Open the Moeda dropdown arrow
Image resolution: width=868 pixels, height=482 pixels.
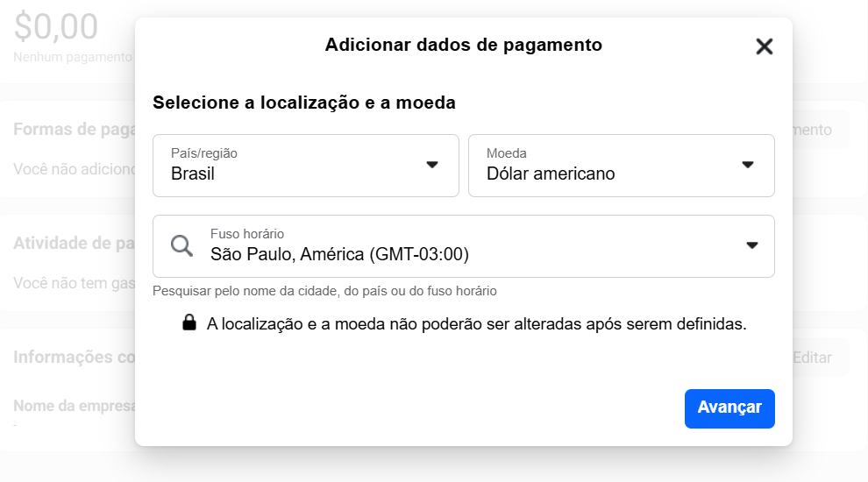point(747,165)
